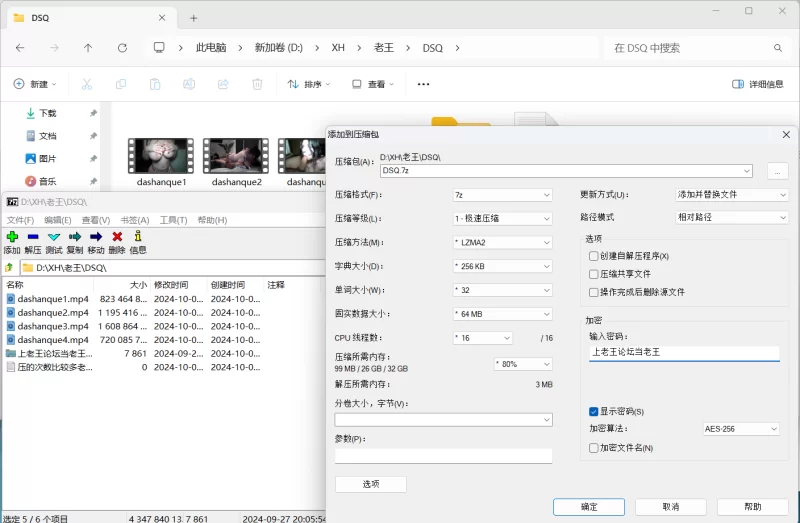Enable the 创建自释放程序 checkbox
The height and width of the screenshot is (523, 800).
594,256
